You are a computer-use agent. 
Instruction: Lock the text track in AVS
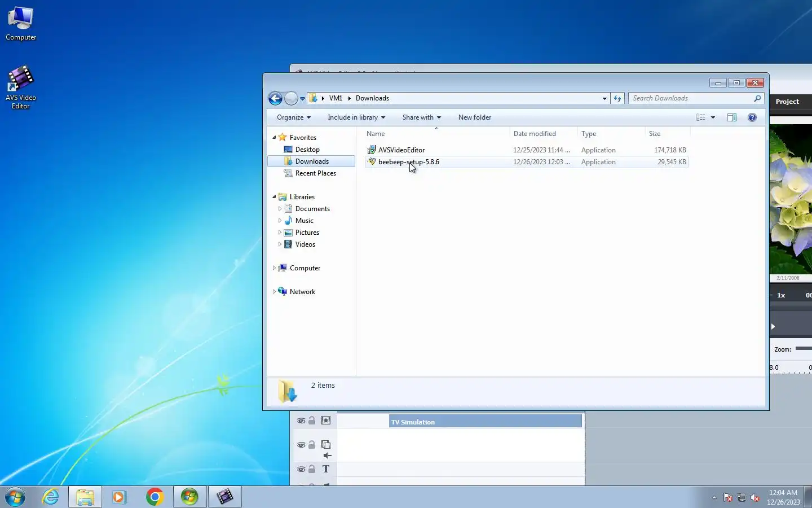pos(312,469)
